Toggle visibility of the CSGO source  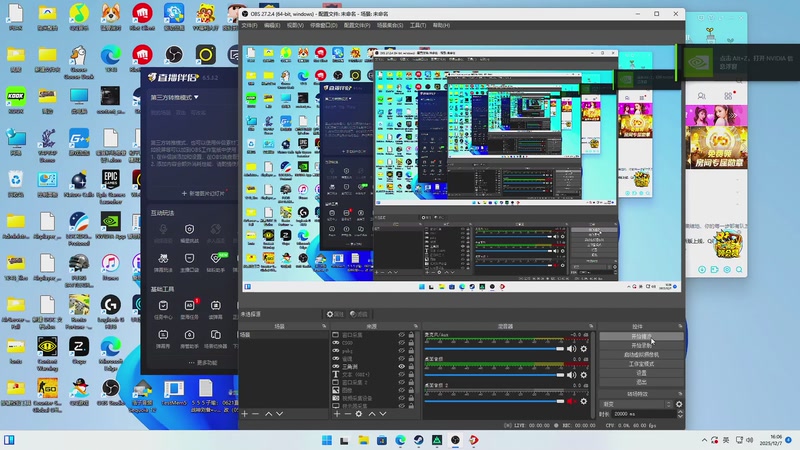[x=402, y=343]
